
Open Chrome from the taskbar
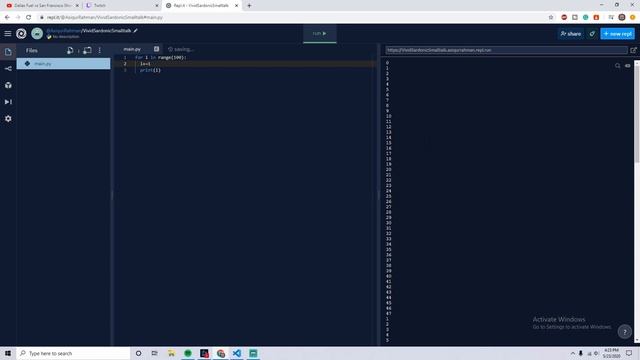221,353
